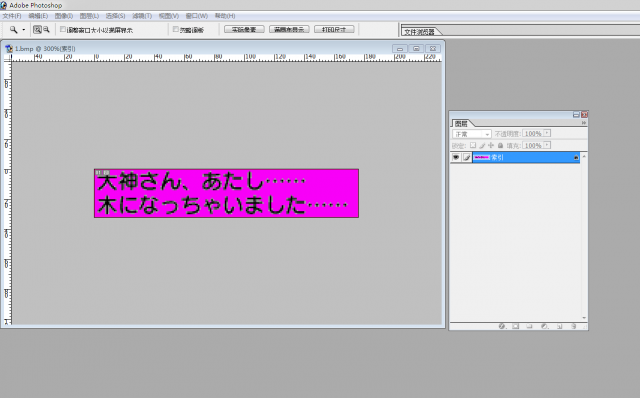This screenshot has width=640, height=398.
Task: Click the padlock on the Index layer row
Action: coord(576,158)
